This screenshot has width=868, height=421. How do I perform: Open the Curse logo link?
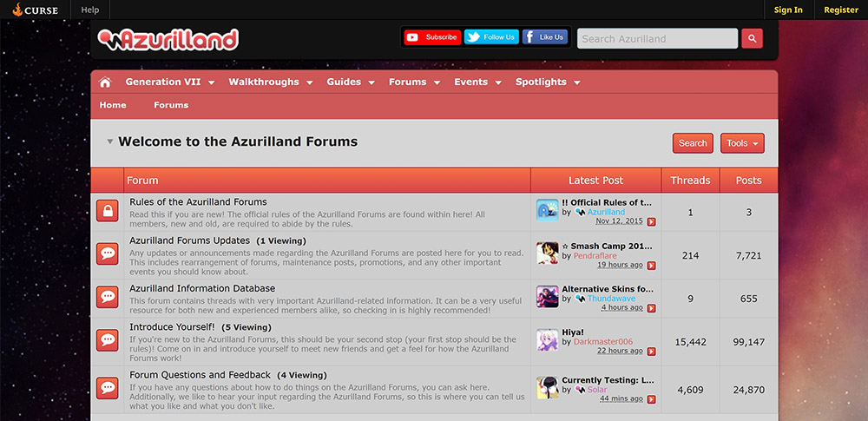35,10
